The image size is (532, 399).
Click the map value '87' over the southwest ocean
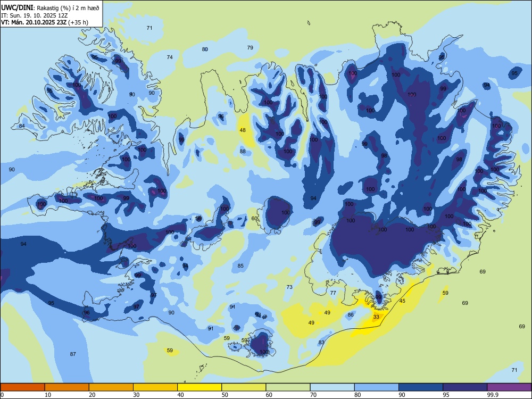[73, 354]
